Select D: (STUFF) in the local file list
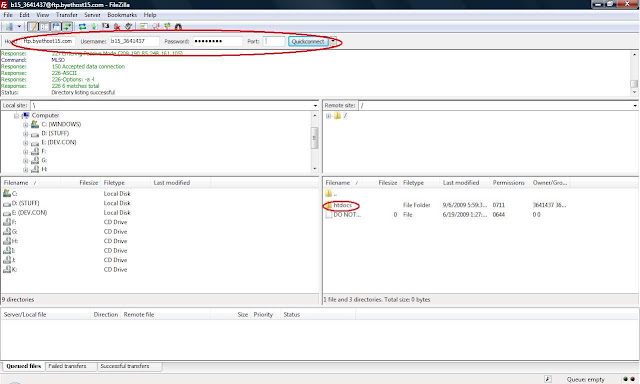The width and height of the screenshot is (640, 384). [x=25, y=203]
